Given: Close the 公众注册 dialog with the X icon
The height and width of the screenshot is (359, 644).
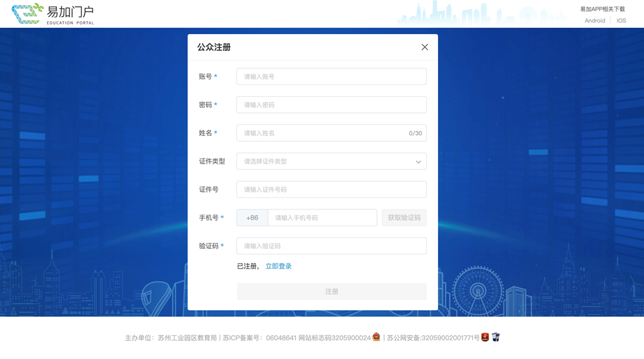Looking at the screenshot, I should 424,47.
